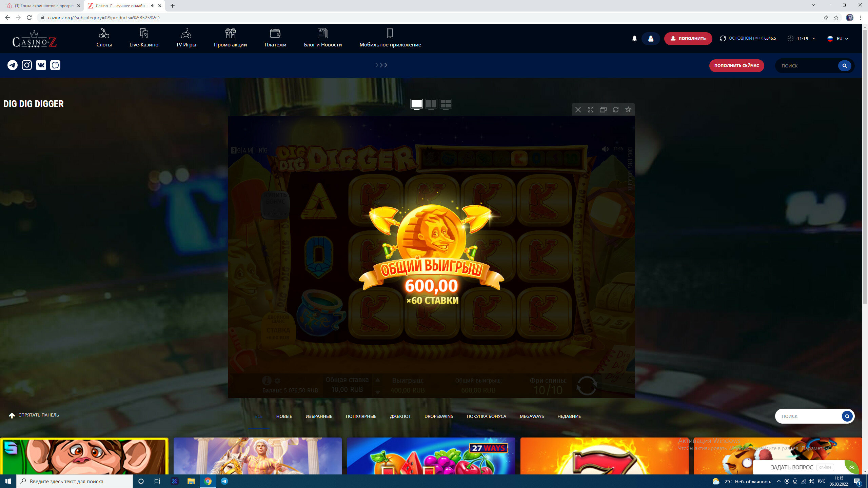Switch to four-game grid view layout
This screenshot has height=488, width=868.
[x=446, y=104]
